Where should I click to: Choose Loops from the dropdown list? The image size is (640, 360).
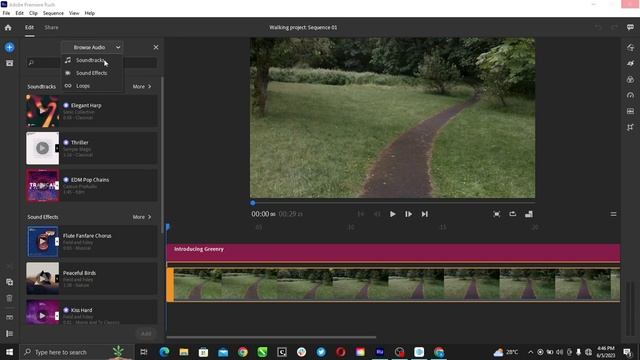coord(92,86)
